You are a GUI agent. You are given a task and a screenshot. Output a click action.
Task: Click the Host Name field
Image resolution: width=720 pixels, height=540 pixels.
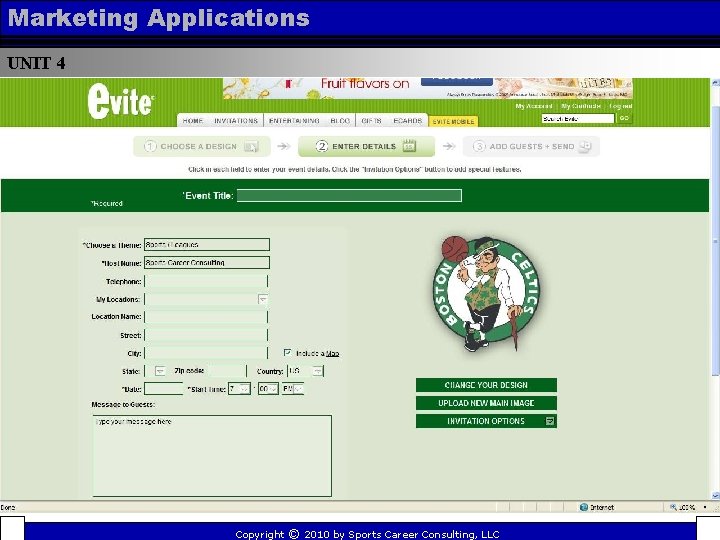(207, 263)
